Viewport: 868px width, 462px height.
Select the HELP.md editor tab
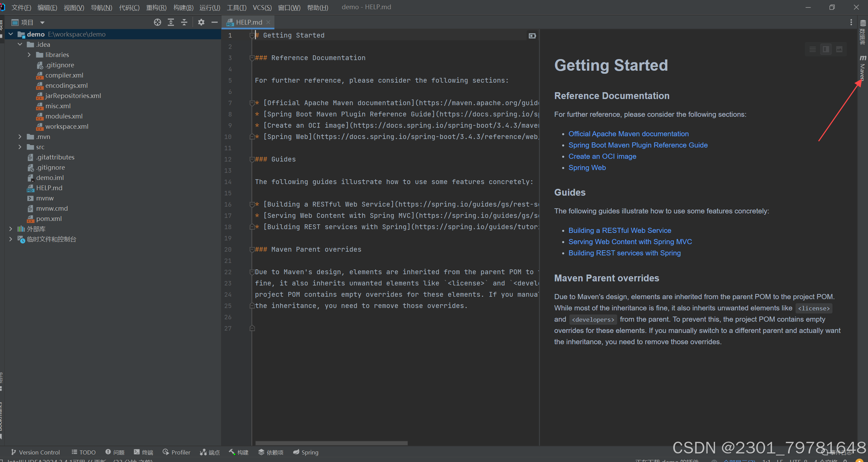coord(248,22)
